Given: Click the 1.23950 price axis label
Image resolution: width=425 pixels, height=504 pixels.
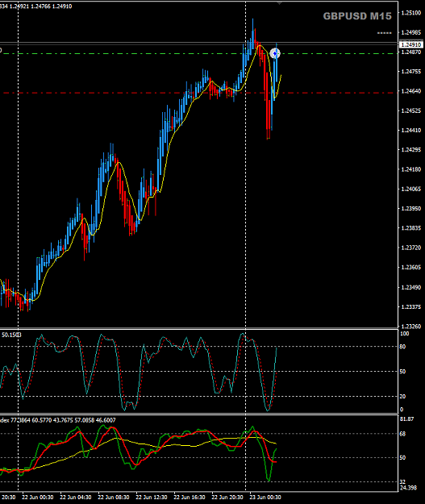Looking at the screenshot, I should click(x=411, y=209).
